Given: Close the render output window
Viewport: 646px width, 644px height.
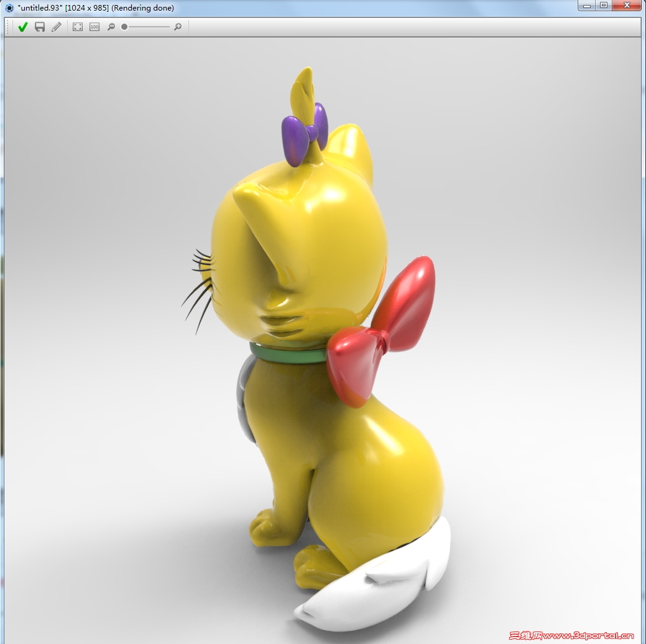Looking at the screenshot, I should point(627,6).
